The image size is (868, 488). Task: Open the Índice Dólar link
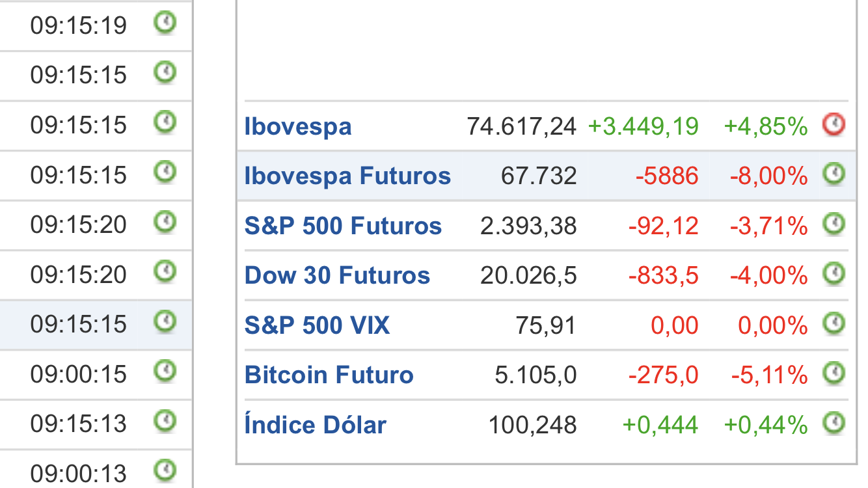point(315,425)
